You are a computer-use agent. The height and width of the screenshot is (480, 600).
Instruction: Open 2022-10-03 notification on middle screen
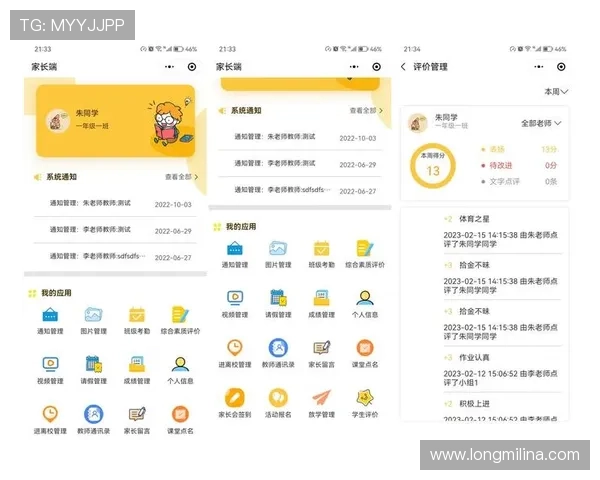(300, 137)
